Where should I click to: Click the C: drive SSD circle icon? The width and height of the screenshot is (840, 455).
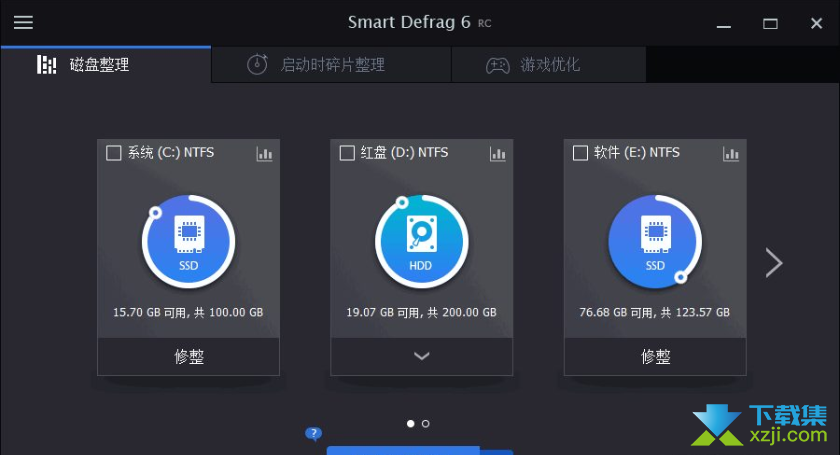coord(189,242)
